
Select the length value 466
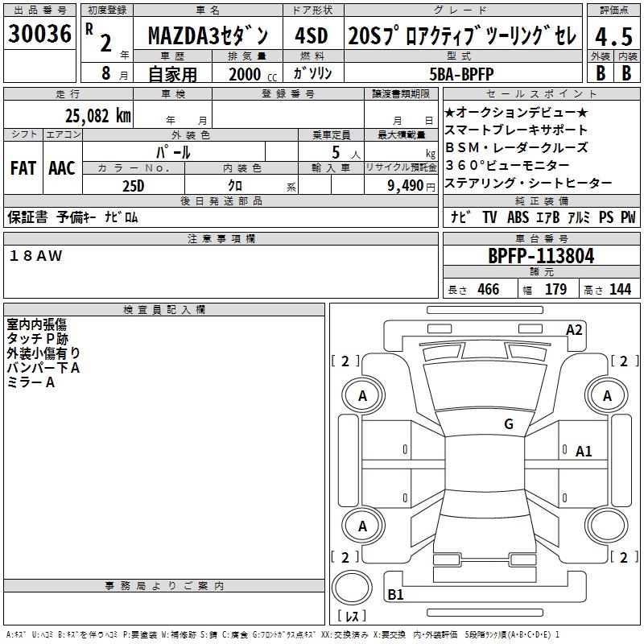(489, 289)
